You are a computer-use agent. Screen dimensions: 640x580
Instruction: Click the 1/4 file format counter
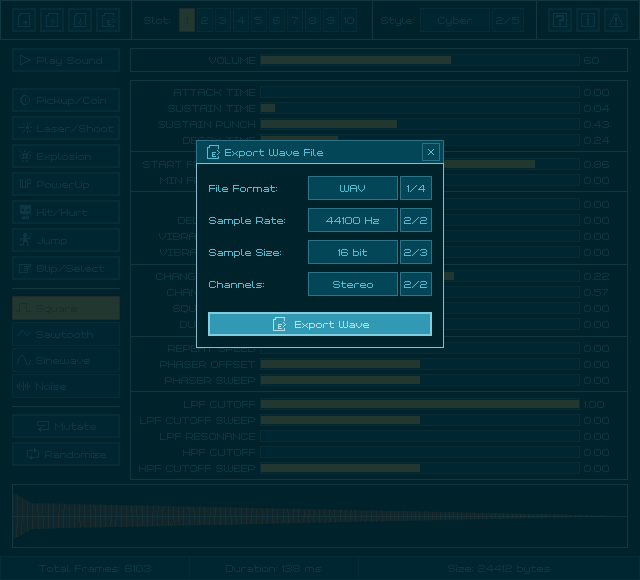(416, 188)
